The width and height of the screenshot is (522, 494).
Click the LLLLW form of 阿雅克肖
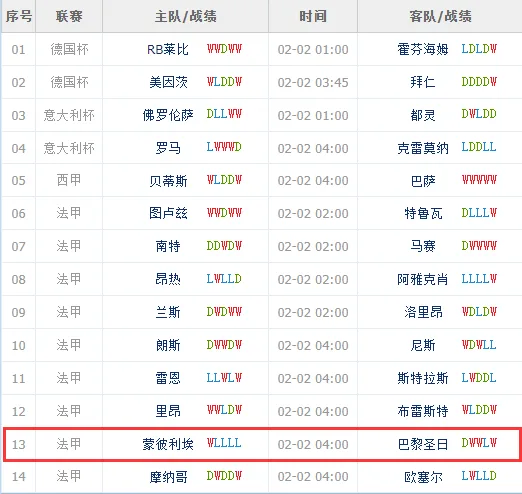click(479, 279)
